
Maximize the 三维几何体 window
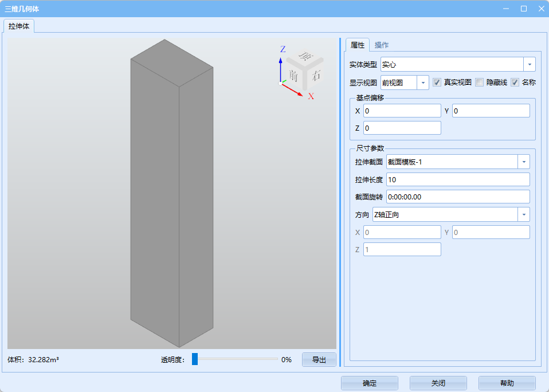[x=523, y=9]
